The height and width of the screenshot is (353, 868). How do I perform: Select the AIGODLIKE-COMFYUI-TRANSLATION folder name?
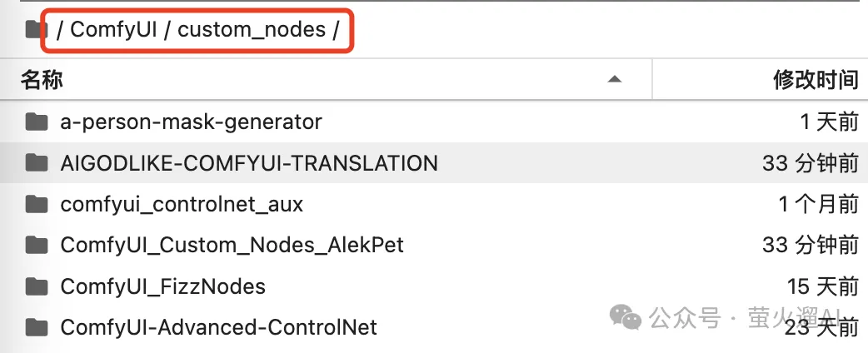point(248,163)
